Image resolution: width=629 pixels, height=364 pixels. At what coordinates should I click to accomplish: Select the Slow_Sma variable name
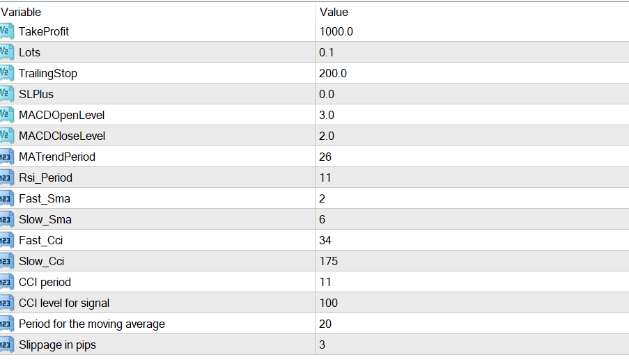45,219
